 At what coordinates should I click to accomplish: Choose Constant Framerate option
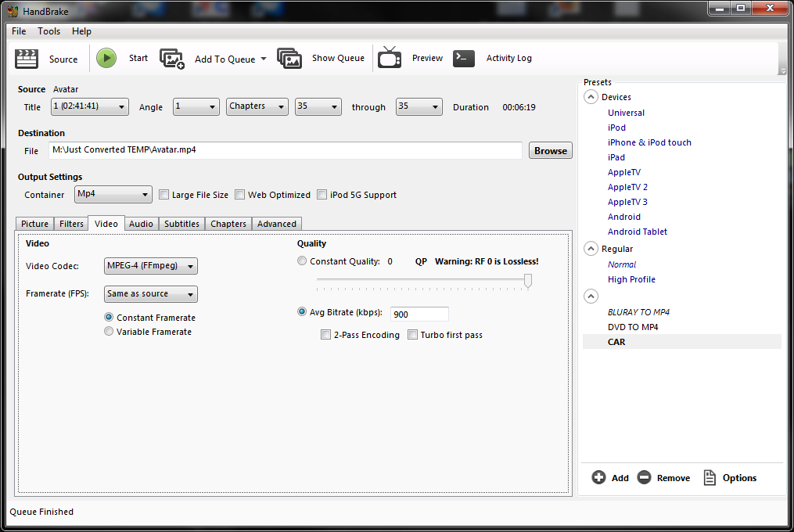[109, 317]
